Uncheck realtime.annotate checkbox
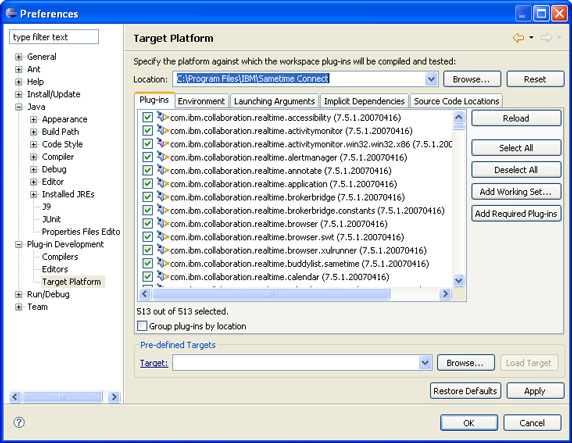The width and height of the screenshot is (572, 443). 147,170
